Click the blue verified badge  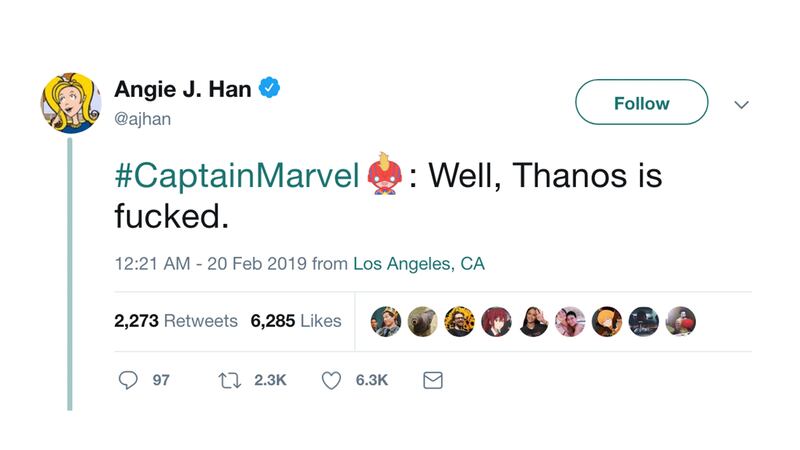(269, 89)
